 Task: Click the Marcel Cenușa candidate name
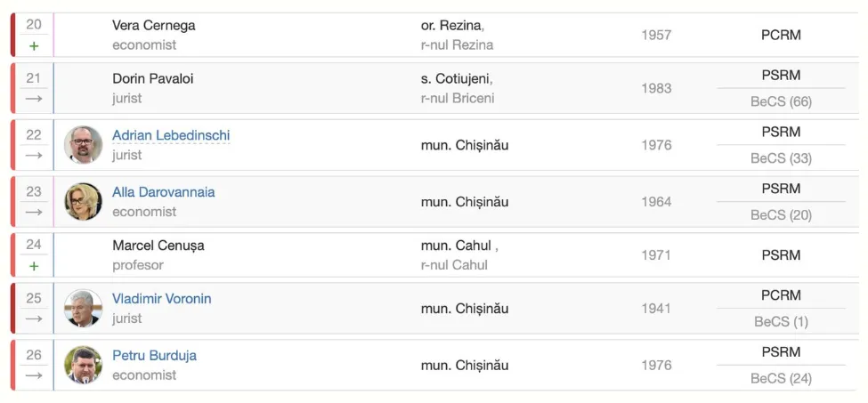pyautogui.click(x=158, y=246)
